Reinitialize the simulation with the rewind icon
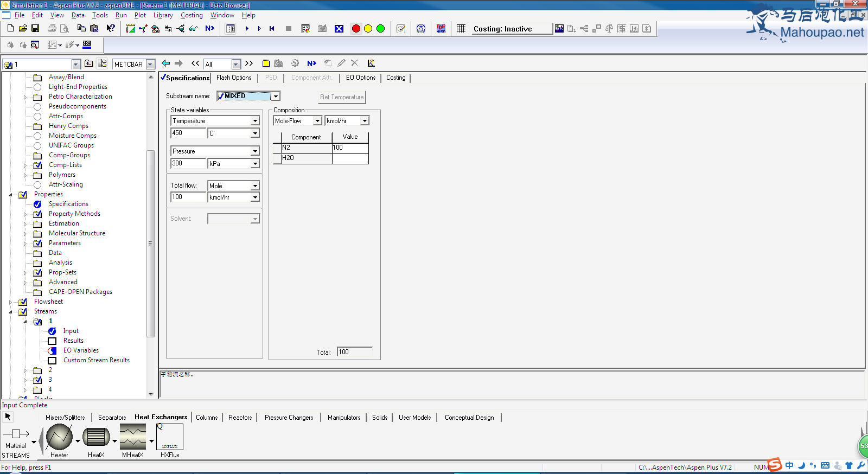This screenshot has height=474, width=868. point(272,29)
